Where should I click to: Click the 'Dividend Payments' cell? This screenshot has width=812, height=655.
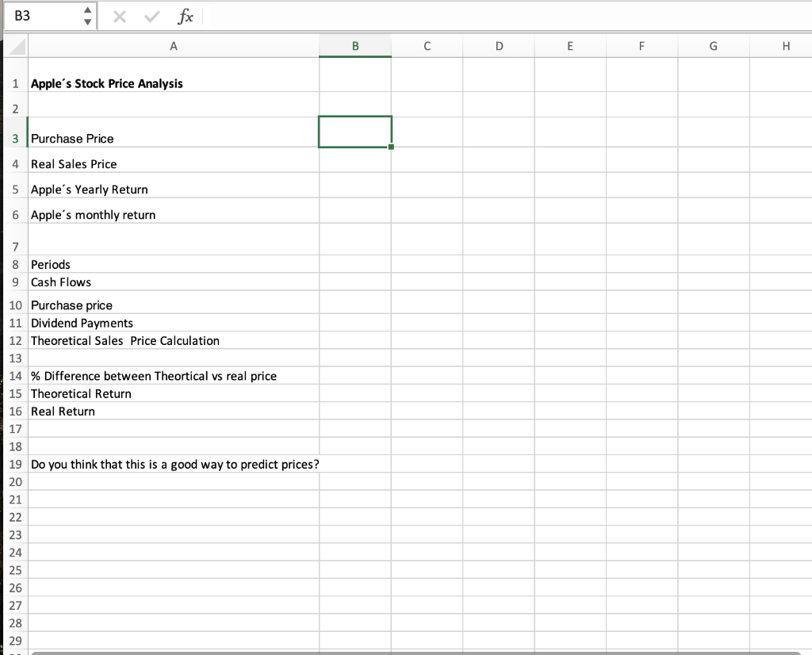(x=174, y=323)
